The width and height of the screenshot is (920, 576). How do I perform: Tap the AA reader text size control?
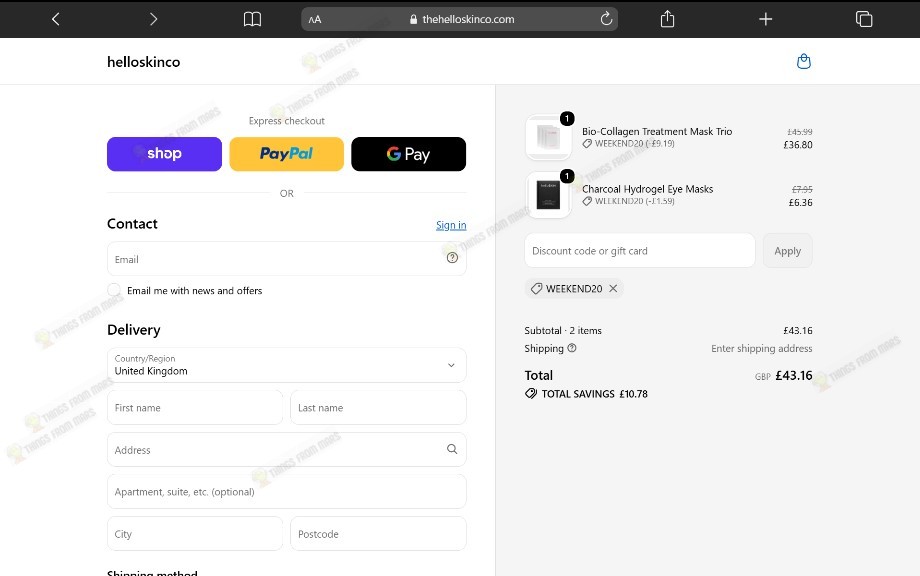point(315,19)
